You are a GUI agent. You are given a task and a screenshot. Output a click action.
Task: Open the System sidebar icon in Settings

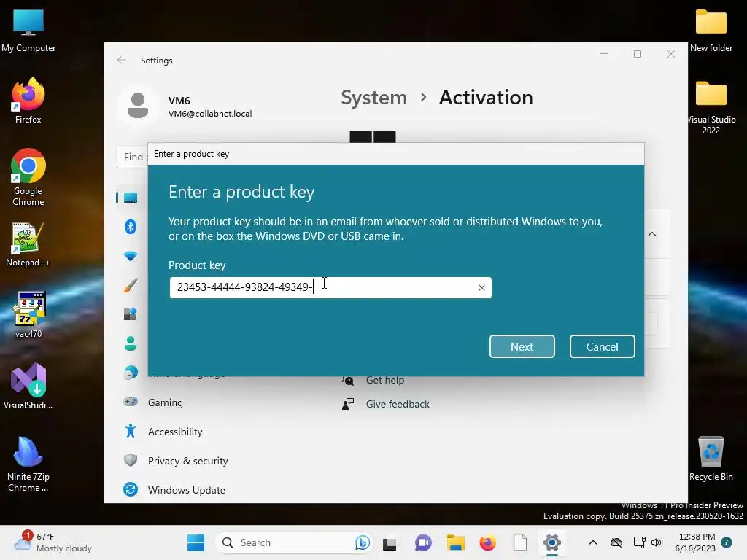130,198
